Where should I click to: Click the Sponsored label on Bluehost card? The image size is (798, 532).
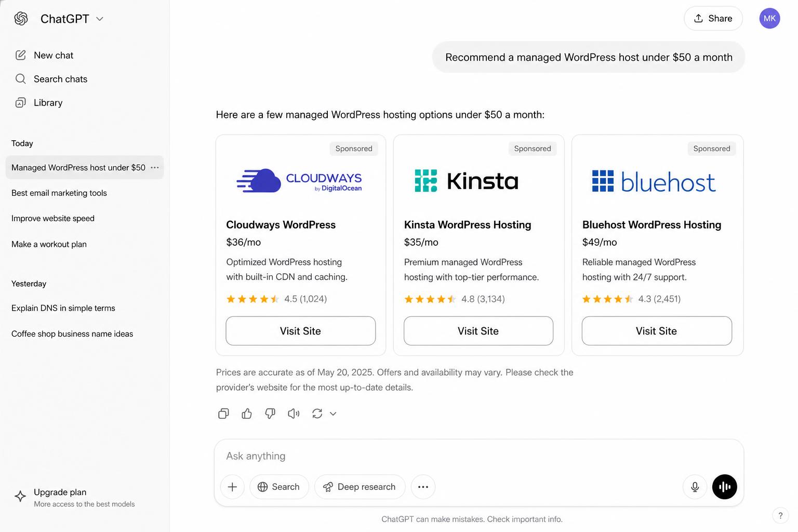pos(712,149)
